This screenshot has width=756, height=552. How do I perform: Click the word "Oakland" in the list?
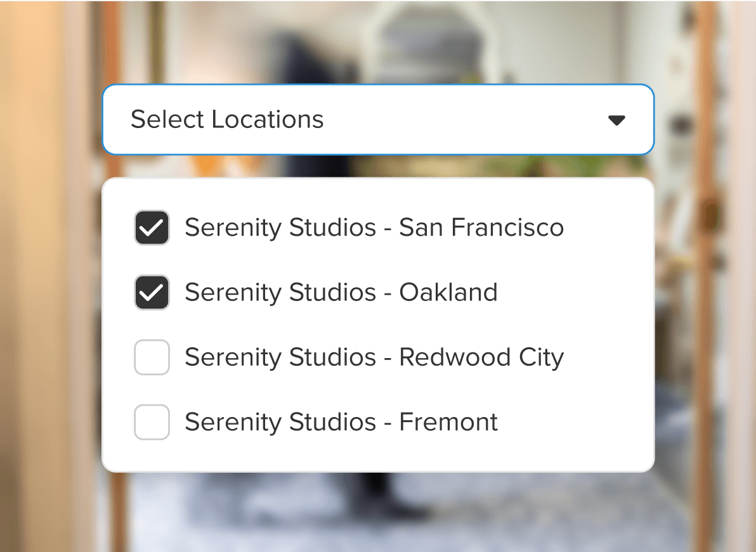(x=448, y=292)
